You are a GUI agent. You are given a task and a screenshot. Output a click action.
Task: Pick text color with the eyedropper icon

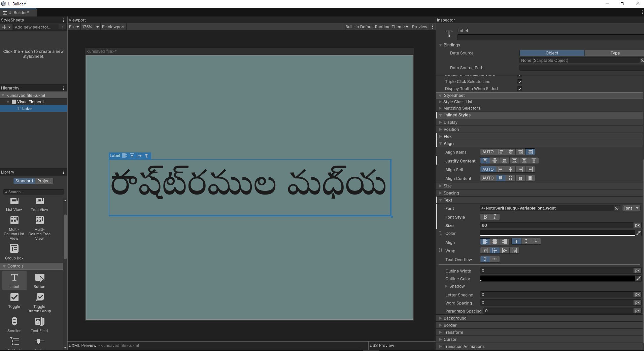tap(639, 233)
